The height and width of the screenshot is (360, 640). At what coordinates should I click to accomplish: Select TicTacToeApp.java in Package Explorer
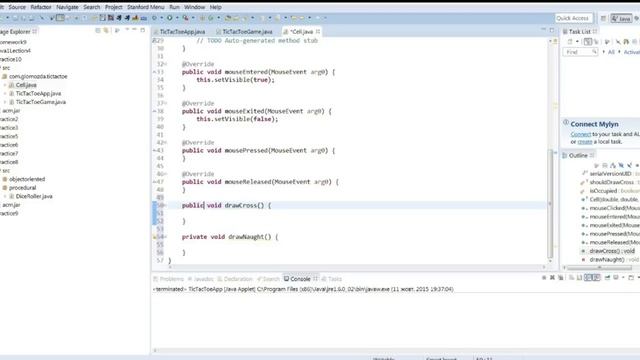coord(38,93)
